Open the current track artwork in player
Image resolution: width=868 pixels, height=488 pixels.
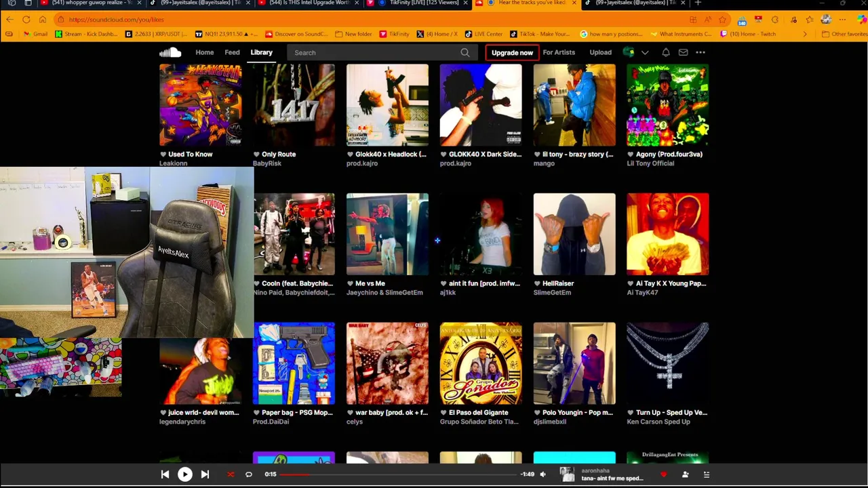pos(567,474)
